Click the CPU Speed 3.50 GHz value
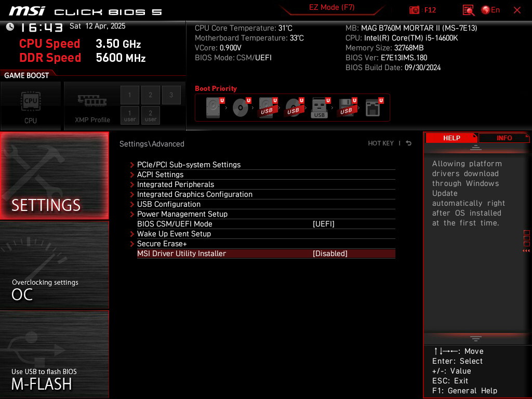 point(118,44)
